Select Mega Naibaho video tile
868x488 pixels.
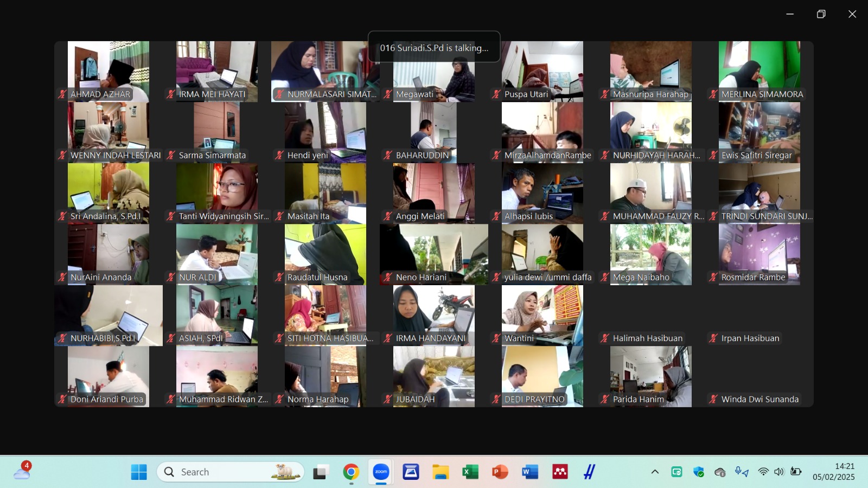651,254
